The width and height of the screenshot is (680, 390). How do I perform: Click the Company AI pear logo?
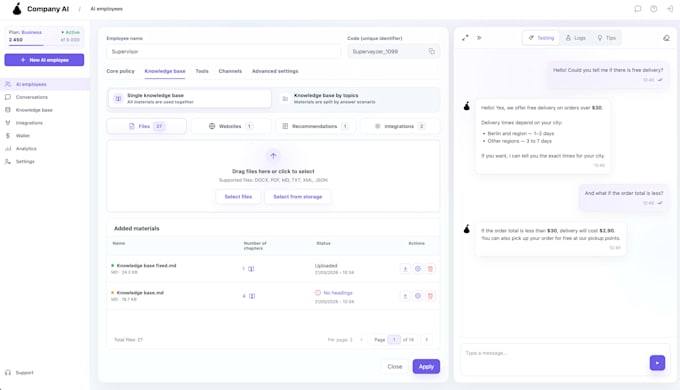17,9
